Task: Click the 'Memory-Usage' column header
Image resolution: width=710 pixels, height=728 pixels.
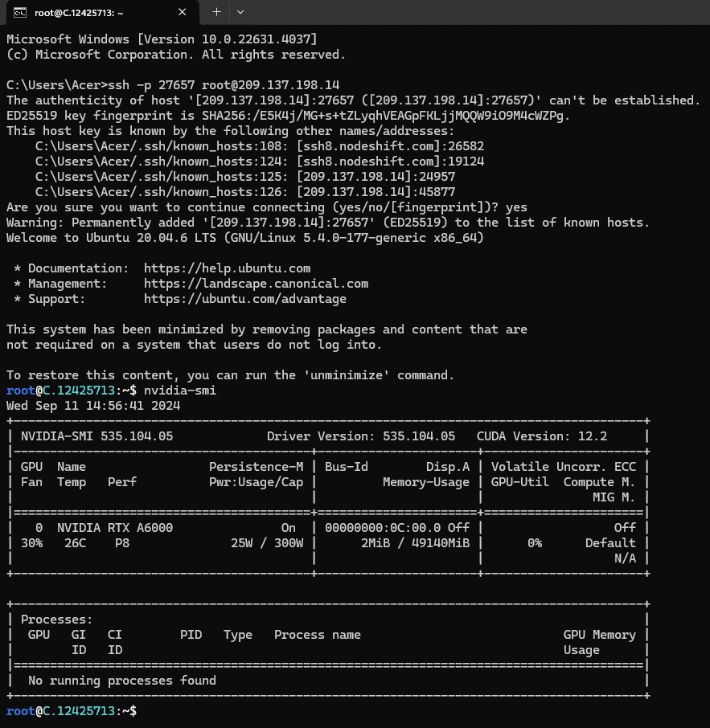Action: (426, 482)
